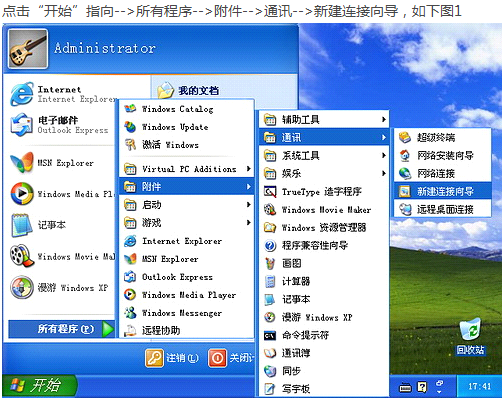The height and width of the screenshot is (398, 502).
Task: Expand 辅助工具 submenu arrow
Action: 384,119
